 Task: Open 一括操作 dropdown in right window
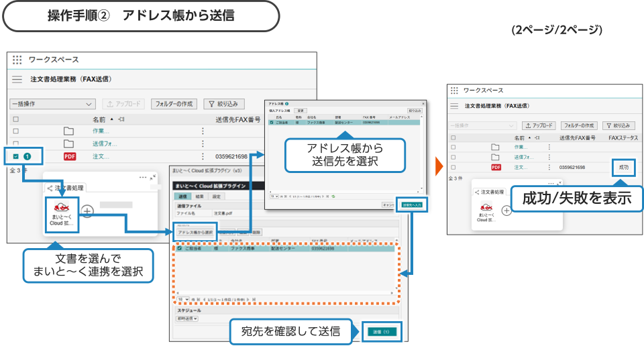pyautogui.click(x=482, y=125)
